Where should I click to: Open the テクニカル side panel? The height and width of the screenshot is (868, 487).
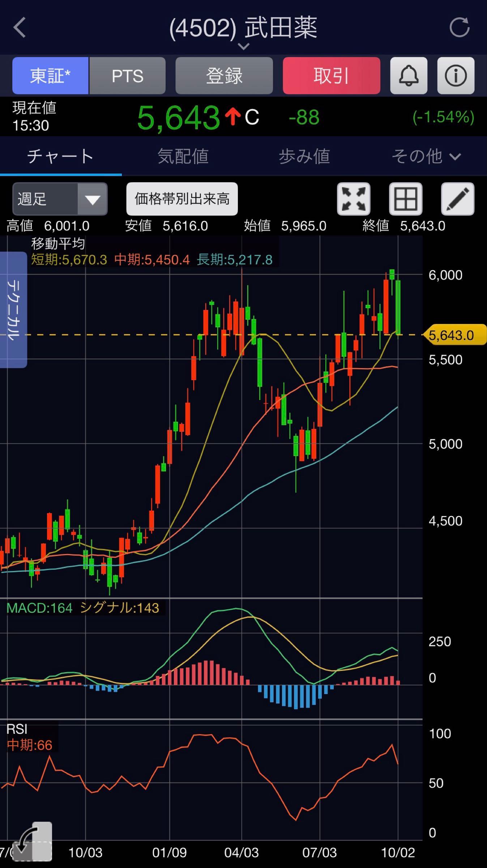13,310
